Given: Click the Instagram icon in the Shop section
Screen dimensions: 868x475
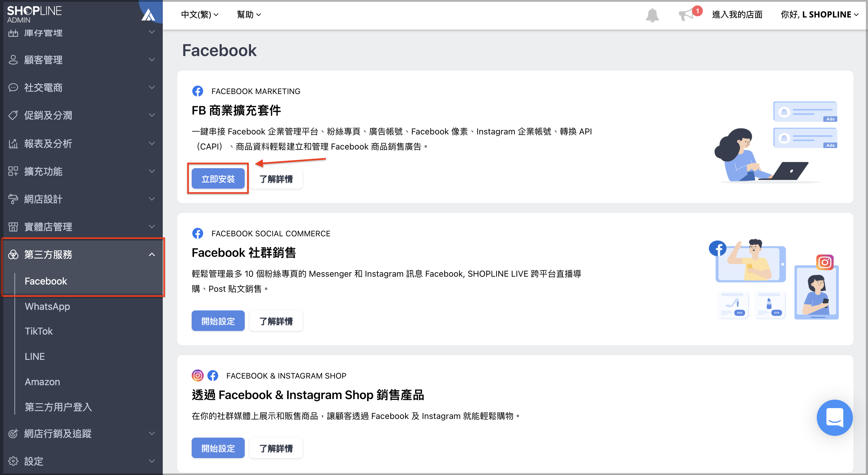Looking at the screenshot, I should click(198, 375).
